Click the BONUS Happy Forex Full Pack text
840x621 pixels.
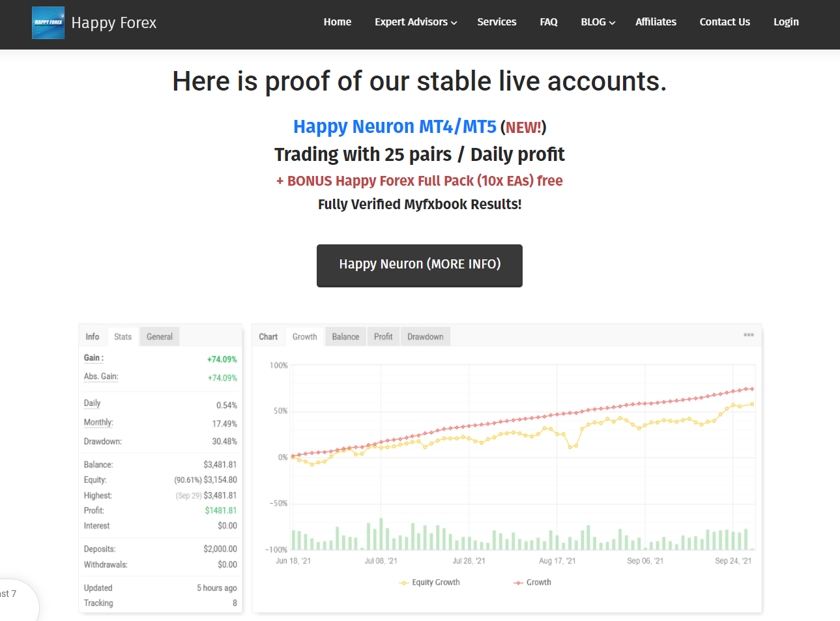tap(420, 181)
